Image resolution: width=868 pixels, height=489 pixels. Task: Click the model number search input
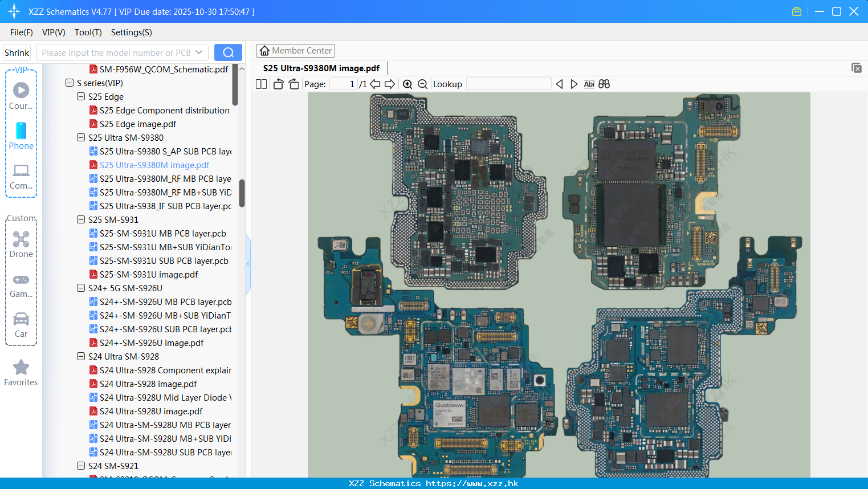click(x=116, y=52)
